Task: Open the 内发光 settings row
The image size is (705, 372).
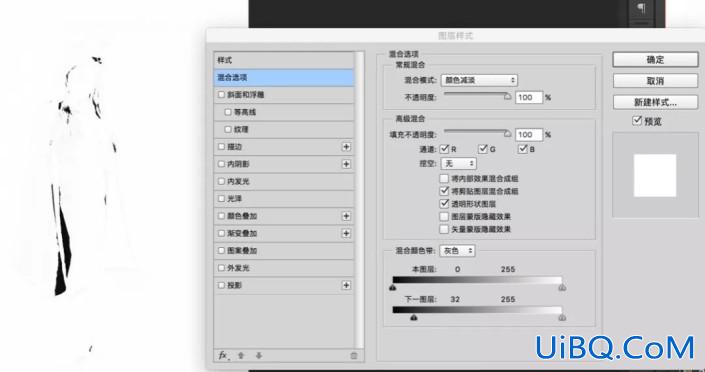Action: click(284, 181)
